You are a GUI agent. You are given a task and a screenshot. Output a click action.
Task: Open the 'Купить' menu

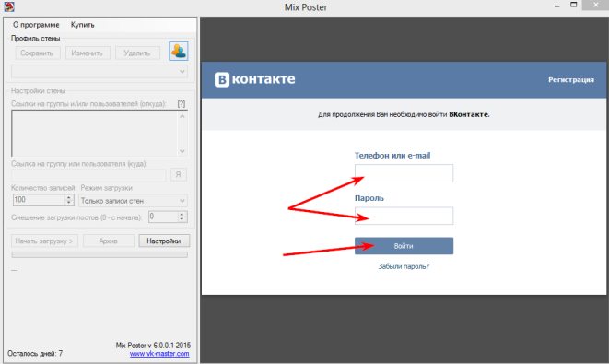(82, 25)
